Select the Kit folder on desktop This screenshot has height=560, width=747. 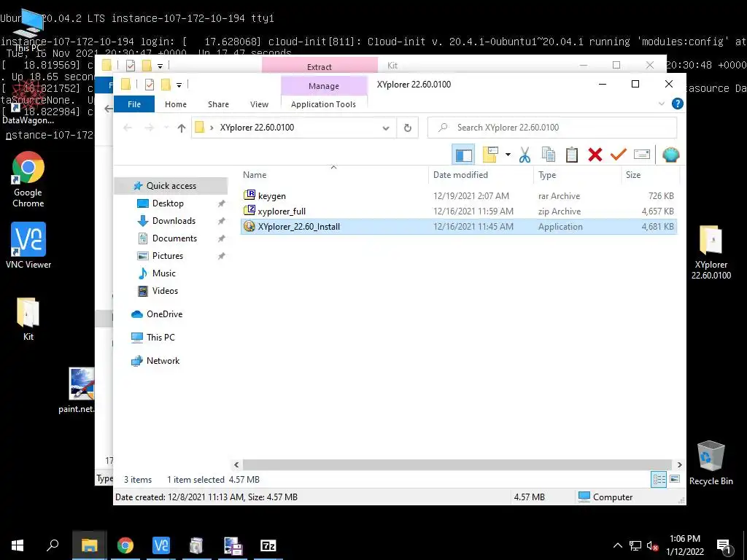pyautogui.click(x=28, y=319)
